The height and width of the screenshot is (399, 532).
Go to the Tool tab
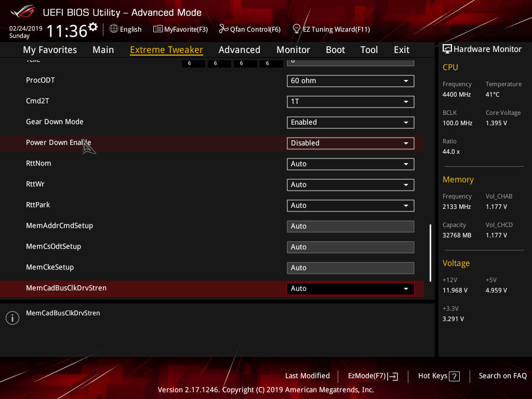point(369,50)
